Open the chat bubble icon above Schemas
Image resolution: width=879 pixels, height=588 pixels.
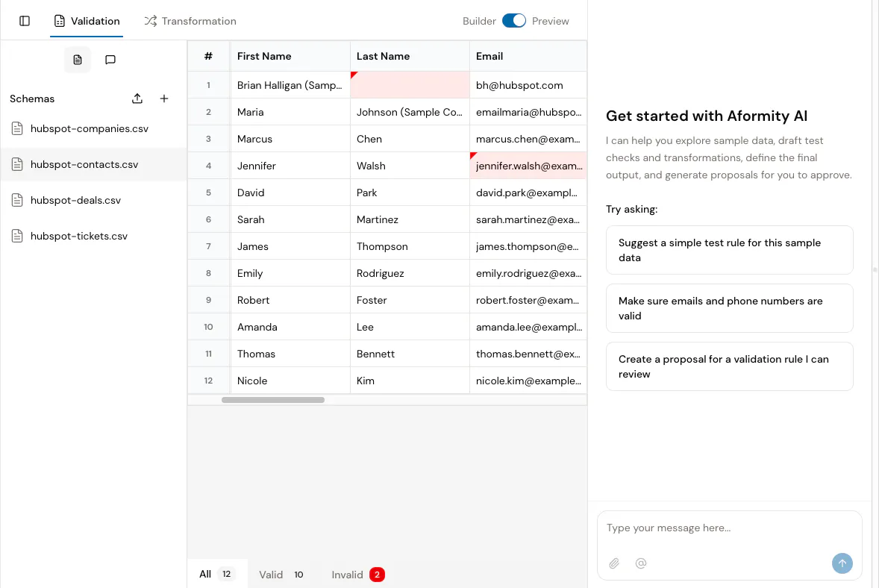tap(110, 60)
